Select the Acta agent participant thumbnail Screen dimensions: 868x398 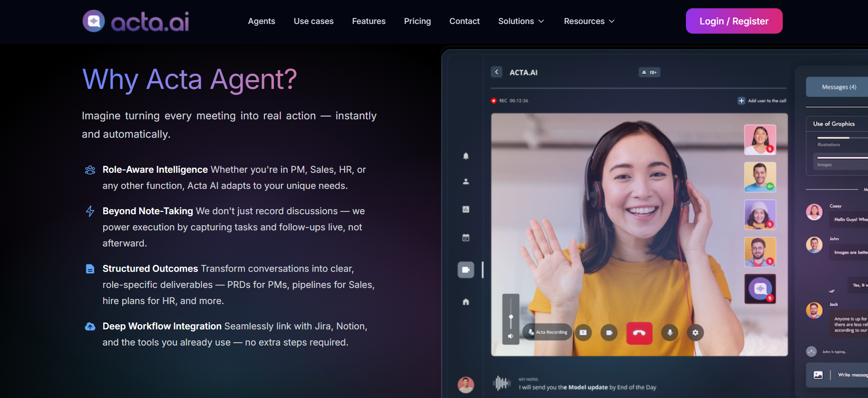760,289
